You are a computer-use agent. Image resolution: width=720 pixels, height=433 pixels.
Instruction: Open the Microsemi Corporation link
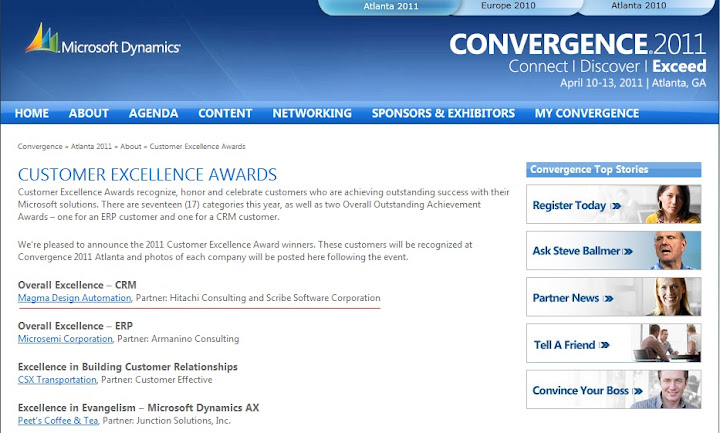(65, 339)
